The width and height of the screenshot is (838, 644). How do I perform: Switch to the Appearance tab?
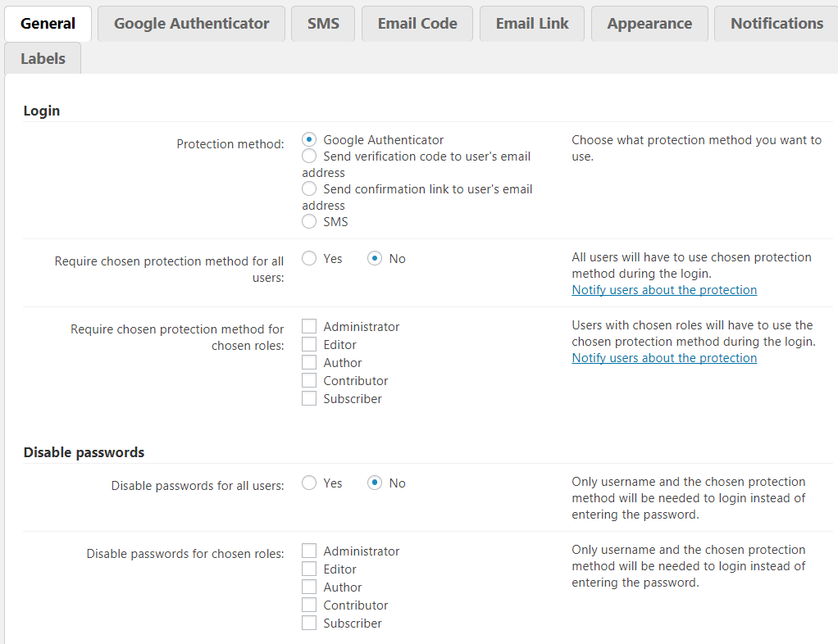tap(649, 24)
